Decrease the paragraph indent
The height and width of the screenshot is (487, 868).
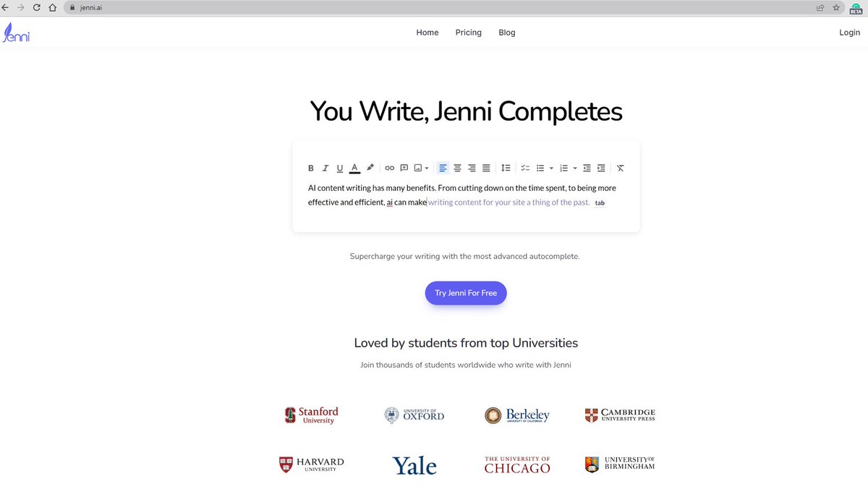(587, 168)
